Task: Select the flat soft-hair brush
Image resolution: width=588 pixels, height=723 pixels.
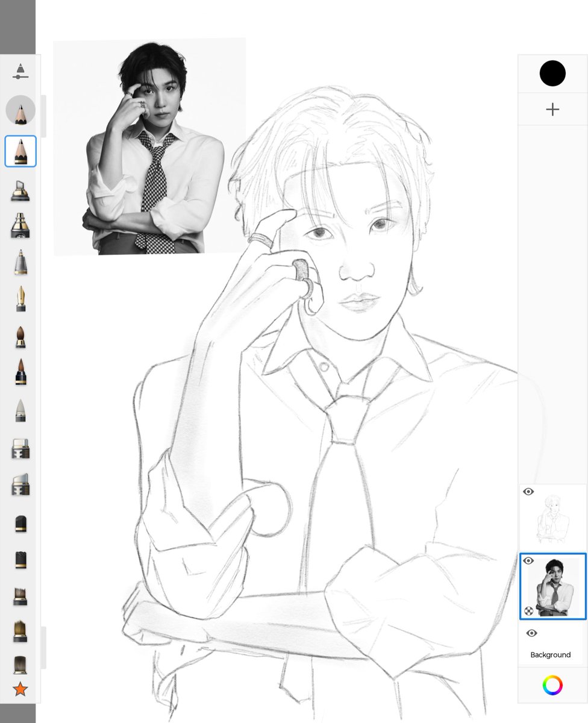Action: (x=20, y=664)
